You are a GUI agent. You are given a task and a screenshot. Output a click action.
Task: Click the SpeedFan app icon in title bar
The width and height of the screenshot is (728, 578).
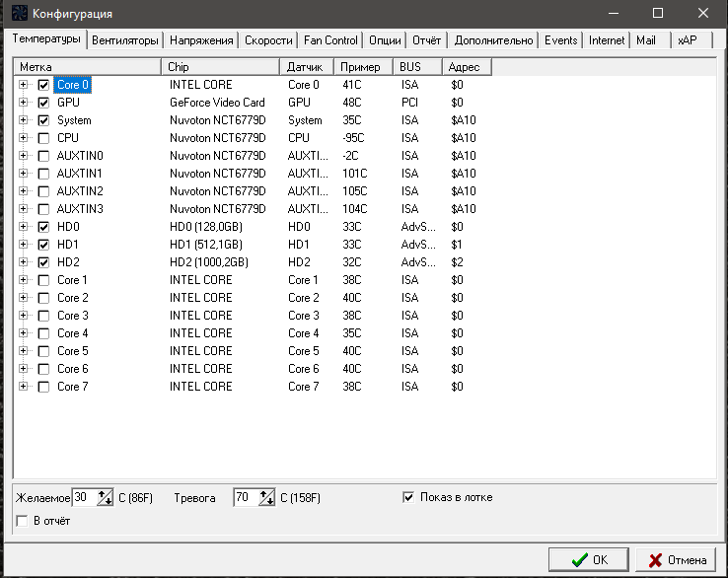pyautogui.click(x=19, y=13)
